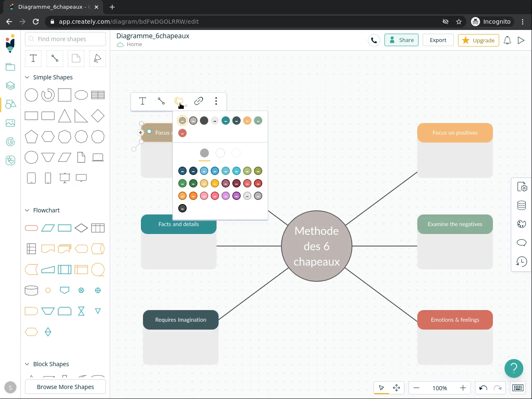
Task: Pick the coral red swatch below the tan one
Action: coord(182,133)
